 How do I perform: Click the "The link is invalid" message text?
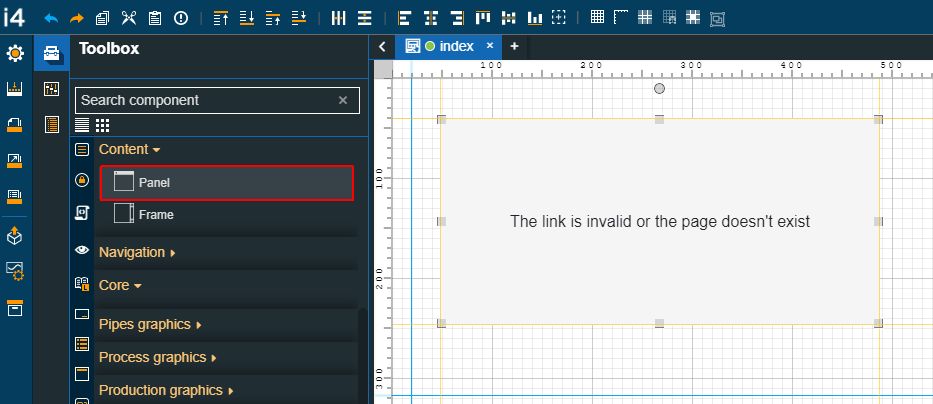(660, 221)
